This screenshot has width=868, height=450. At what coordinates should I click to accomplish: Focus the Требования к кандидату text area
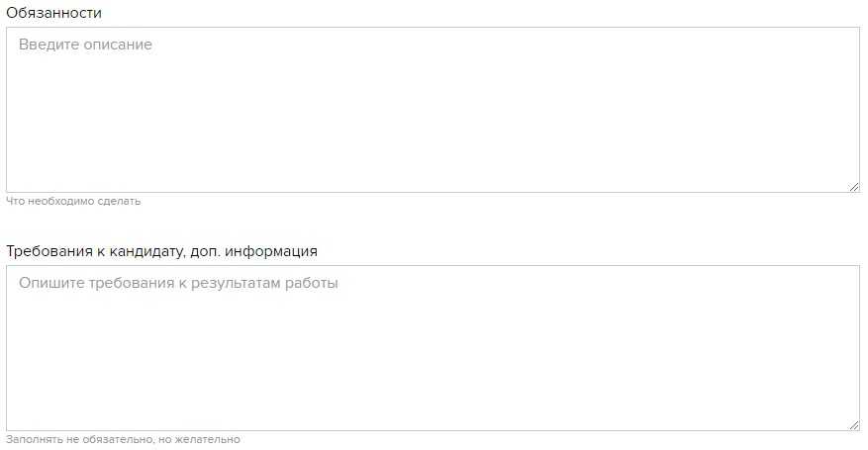433,348
